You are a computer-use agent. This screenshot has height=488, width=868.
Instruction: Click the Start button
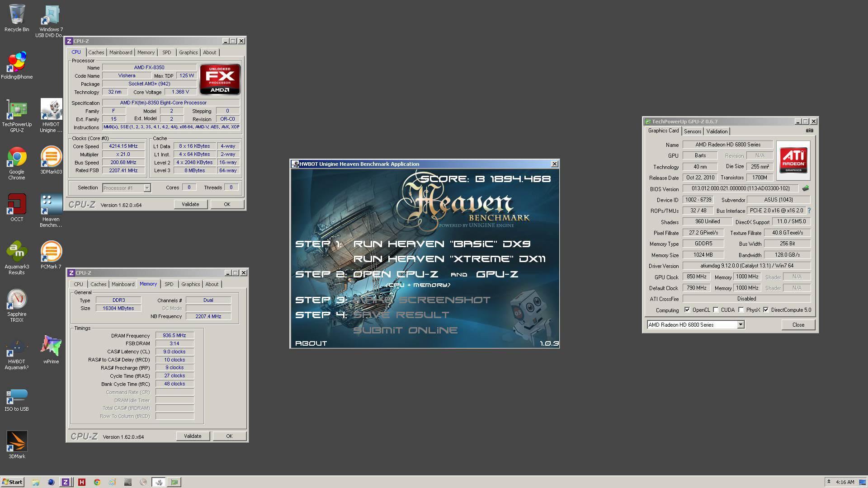click(x=12, y=482)
